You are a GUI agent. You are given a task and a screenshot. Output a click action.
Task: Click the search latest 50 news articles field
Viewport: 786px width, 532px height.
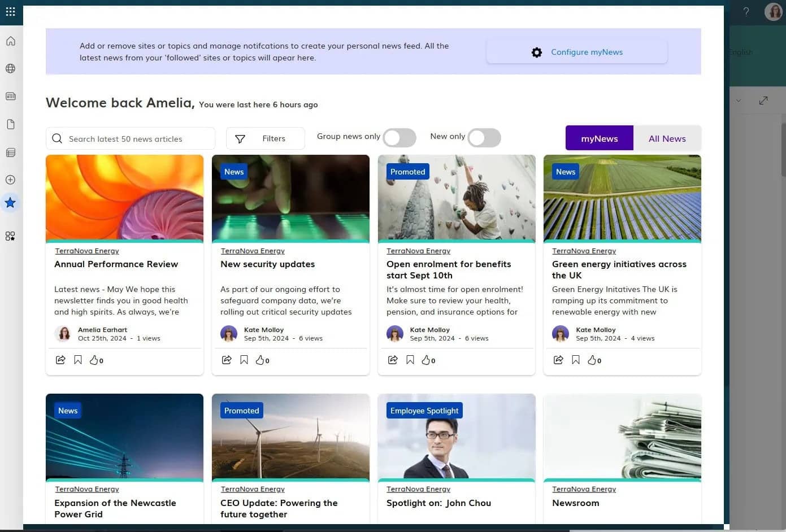pos(131,138)
